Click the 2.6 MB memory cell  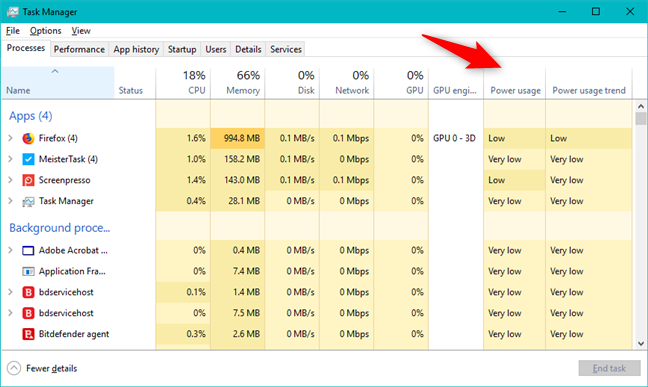(238, 334)
